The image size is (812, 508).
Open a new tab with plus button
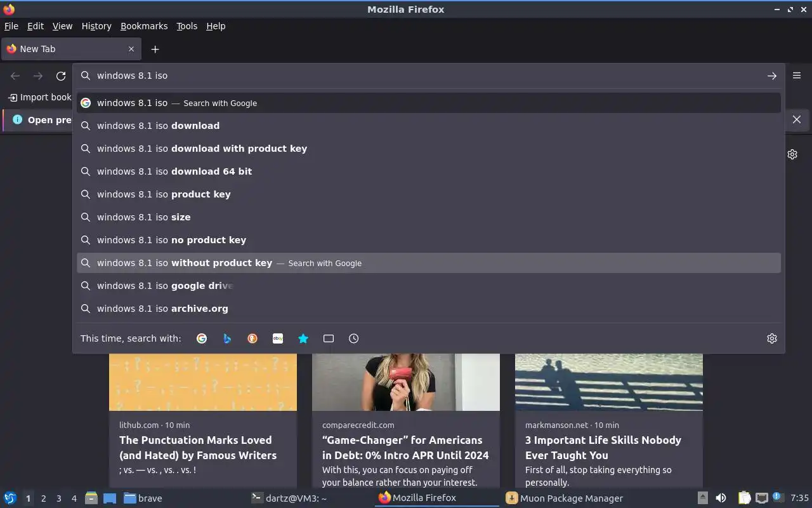(155, 49)
